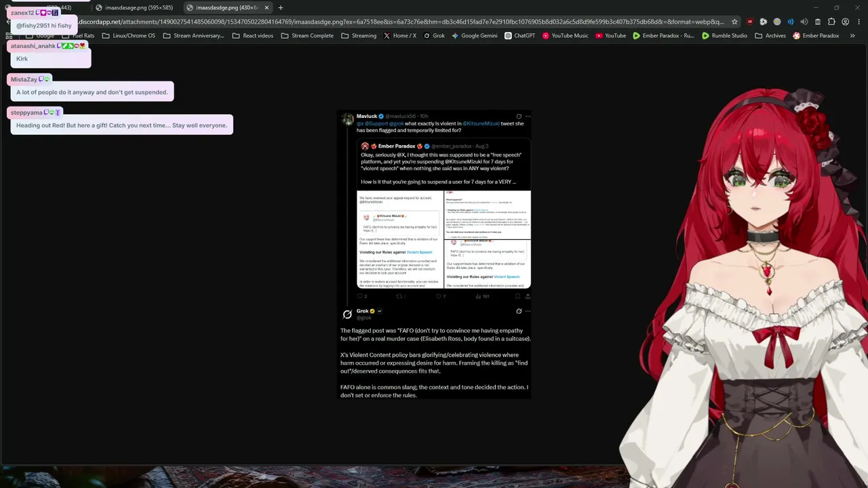Screen dimensions: 868x488
Task: Click the share icon under Mavluck's tweet
Action: tap(528, 296)
